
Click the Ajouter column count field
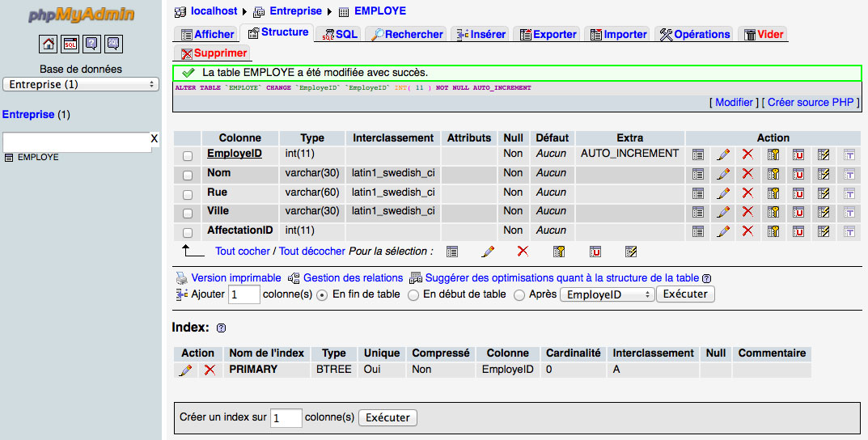pyautogui.click(x=244, y=294)
